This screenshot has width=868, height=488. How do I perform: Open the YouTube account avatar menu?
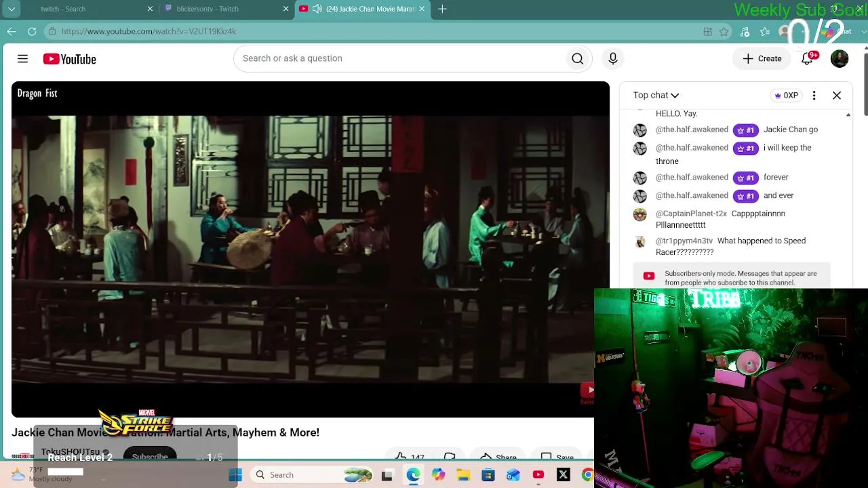pyautogui.click(x=840, y=59)
